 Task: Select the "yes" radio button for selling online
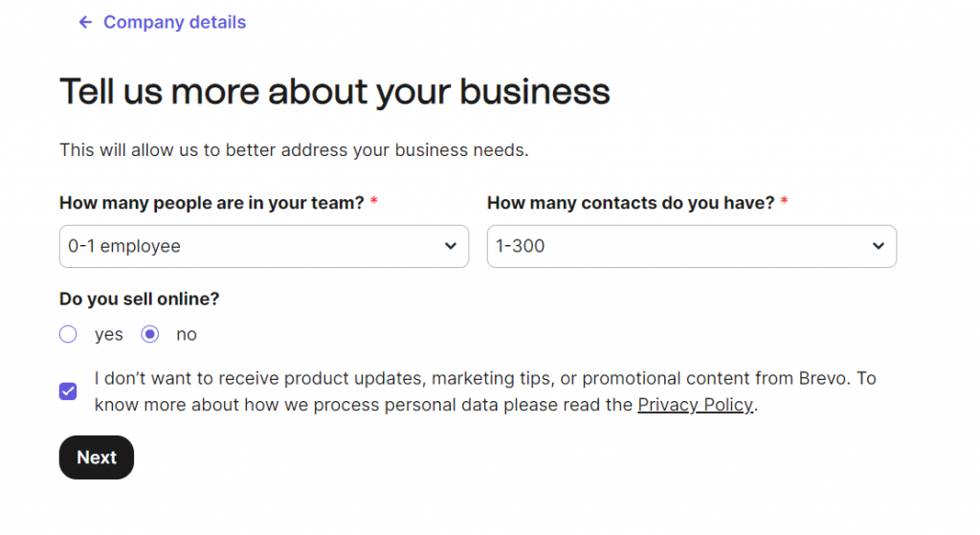(68, 334)
